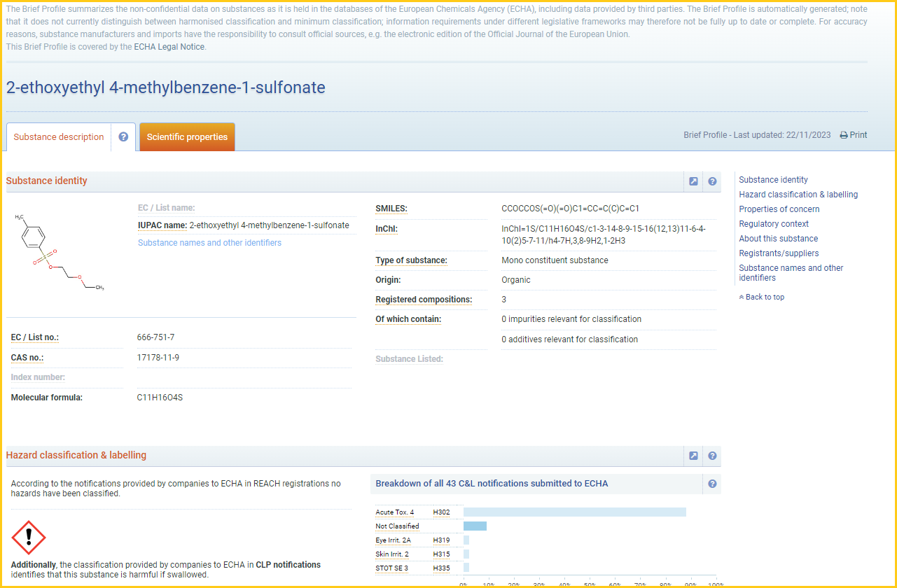
Task: Click the Acute Tox. 4 H302 bar
Action: (x=574, y=512)
